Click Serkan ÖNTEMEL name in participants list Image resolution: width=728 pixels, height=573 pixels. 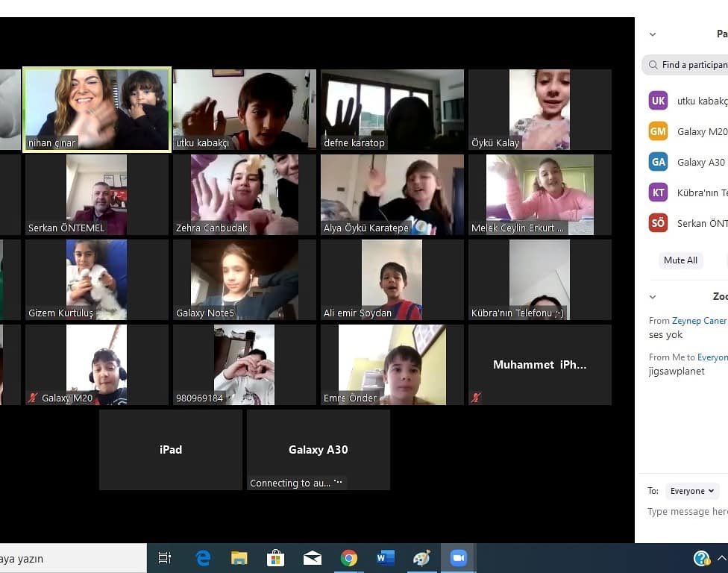702,223
